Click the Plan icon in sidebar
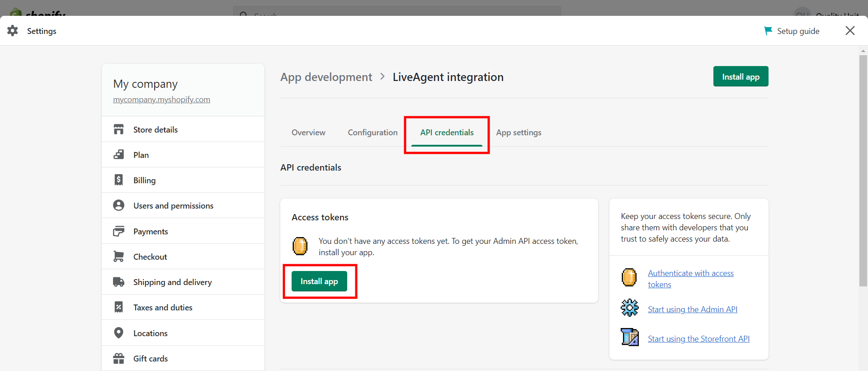 coord(118,155)
